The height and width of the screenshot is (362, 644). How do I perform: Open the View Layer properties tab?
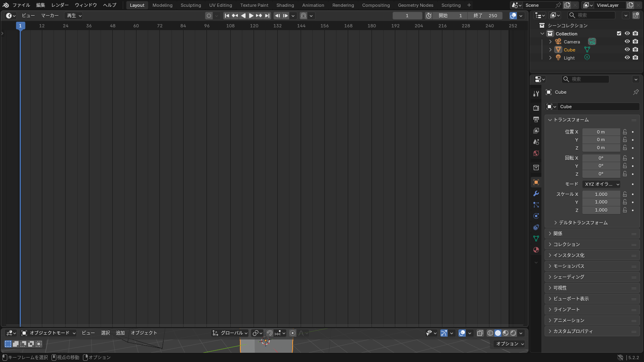(536, 131)
